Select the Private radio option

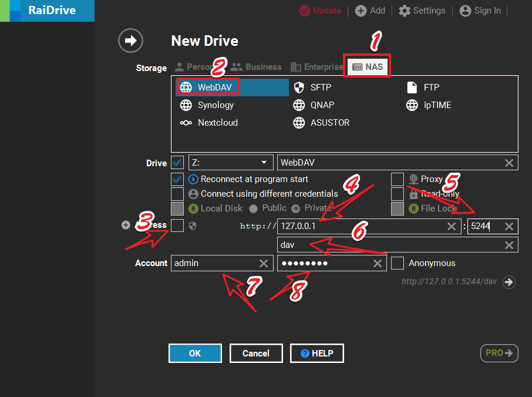[296, 208]
